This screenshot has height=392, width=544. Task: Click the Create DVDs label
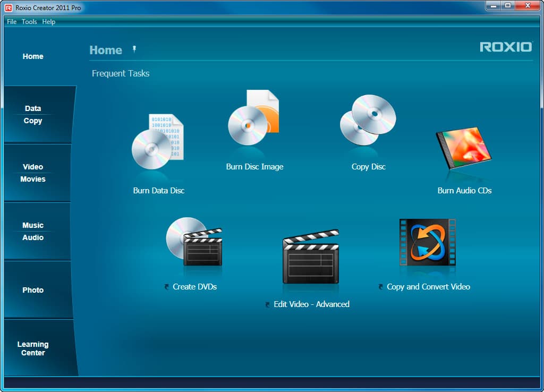coord(194,287)
